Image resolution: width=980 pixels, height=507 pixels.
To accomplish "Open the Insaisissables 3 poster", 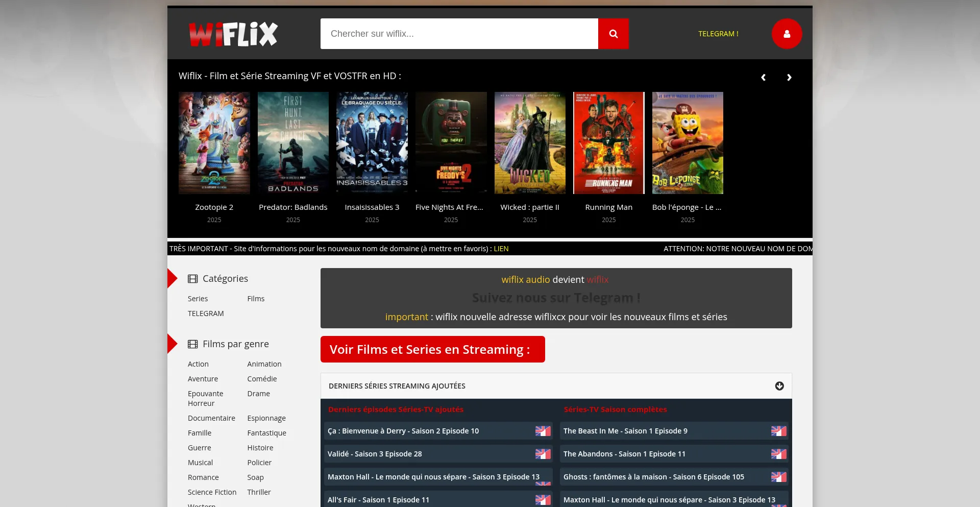I will click(x=372, y=143).
